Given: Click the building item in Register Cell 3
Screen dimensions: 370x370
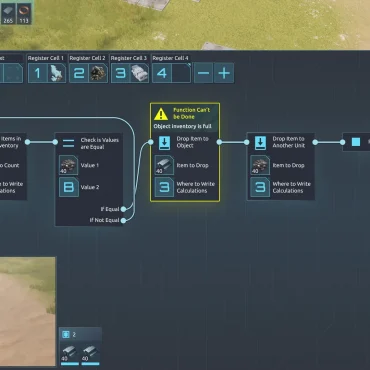Looking at the screenshot, I should point(139,73).
